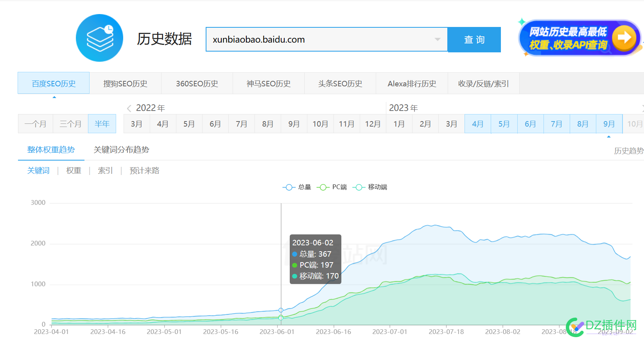
Task: Click the previous-year chevron beside 2022年
Action: click(129, 108)
